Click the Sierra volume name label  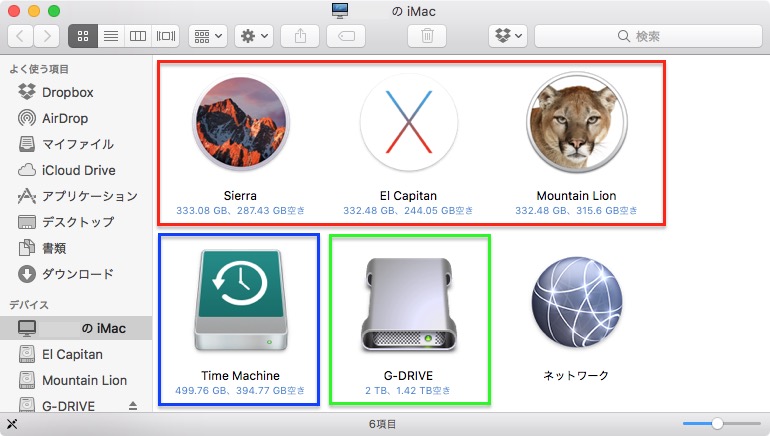click(x=240, y=196)
